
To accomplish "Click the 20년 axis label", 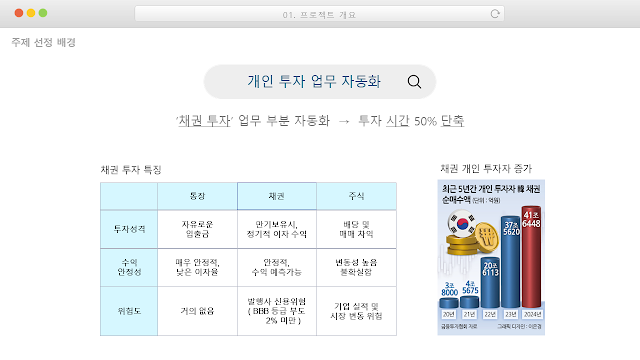I will click(x=448, y=314).
